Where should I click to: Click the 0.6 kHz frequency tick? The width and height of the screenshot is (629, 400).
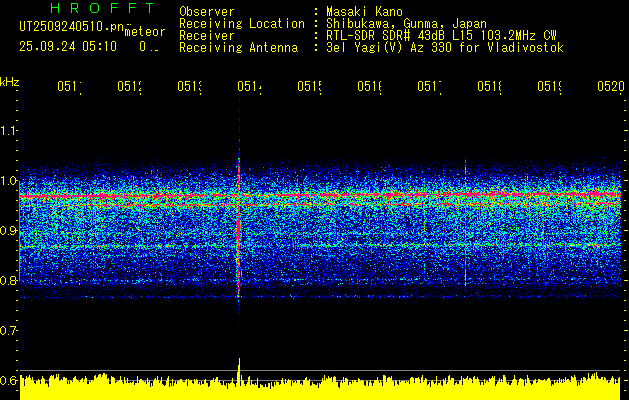point(9,380)
